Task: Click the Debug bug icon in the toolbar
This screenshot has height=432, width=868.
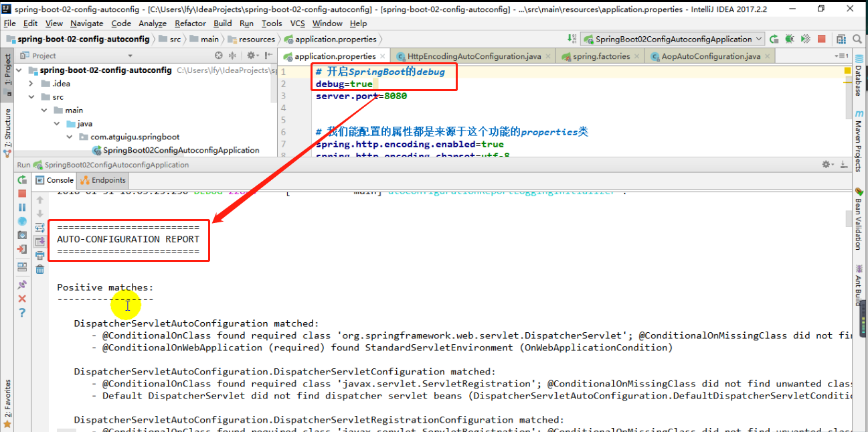Action: tap(790, 40)
